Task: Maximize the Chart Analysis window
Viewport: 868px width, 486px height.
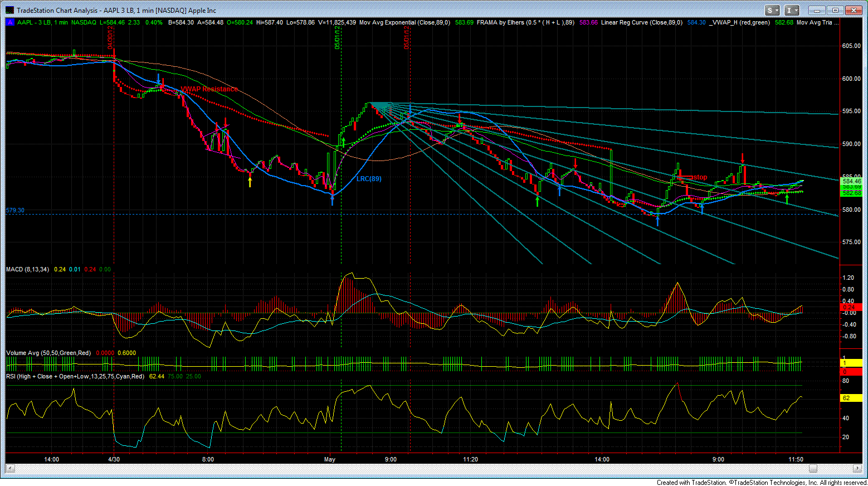Action: click(x=835, y=10)
